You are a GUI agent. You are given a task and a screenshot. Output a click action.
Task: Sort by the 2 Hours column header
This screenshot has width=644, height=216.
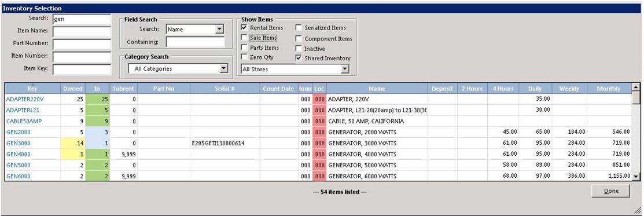(x=472, y=88)
